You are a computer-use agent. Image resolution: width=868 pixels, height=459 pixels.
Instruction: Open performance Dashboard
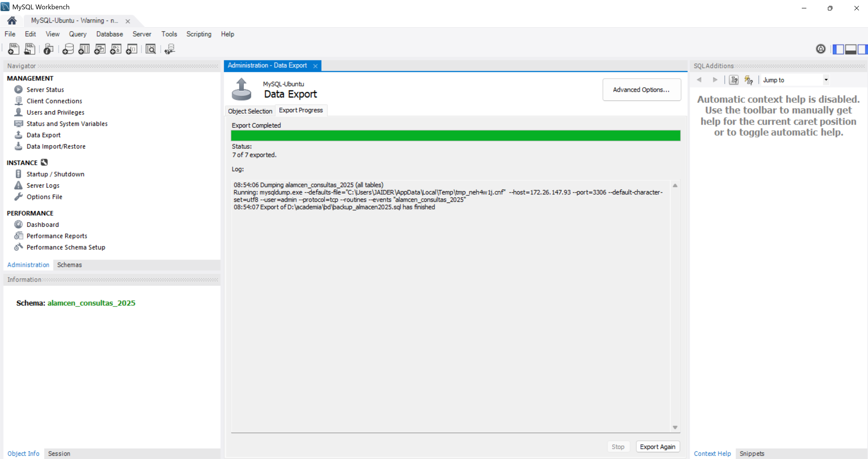(x=42, y=224)
